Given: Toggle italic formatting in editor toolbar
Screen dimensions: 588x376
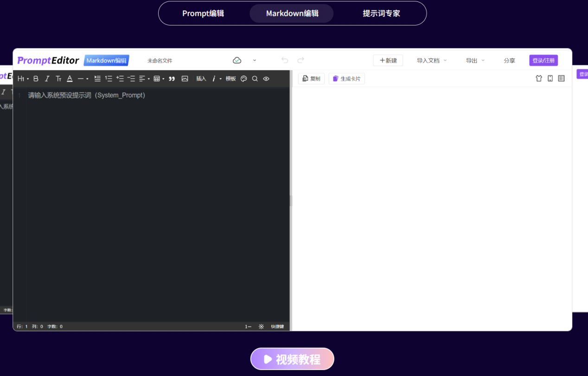Looking at the screenshot, I should [x=47, y=79].
